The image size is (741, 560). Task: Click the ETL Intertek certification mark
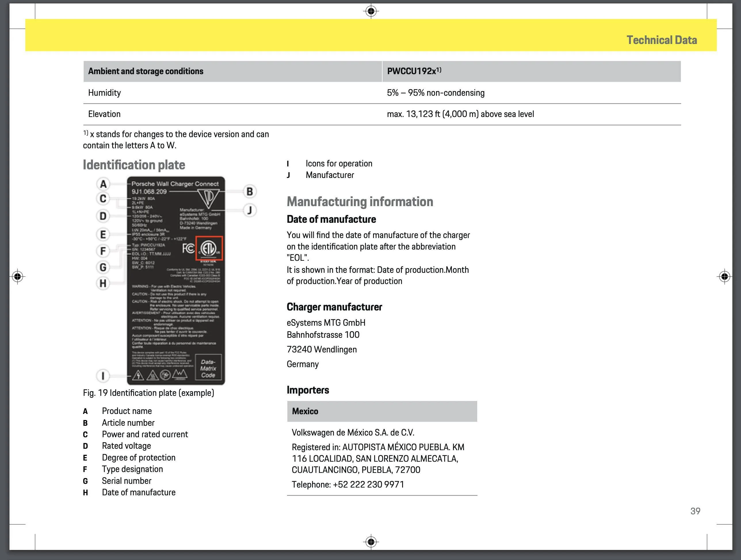click(x=209, y=248)
